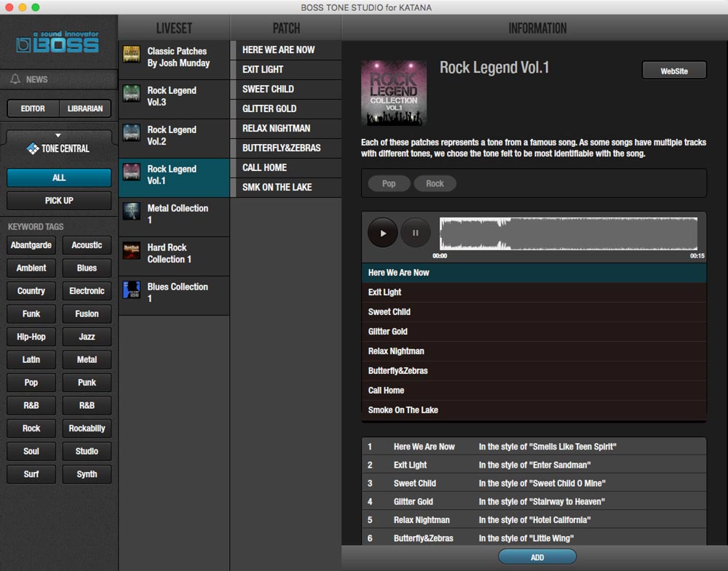Filter by Country keyword tag
This screenshot has height=571, width=728.
click(x=31, y=291)
